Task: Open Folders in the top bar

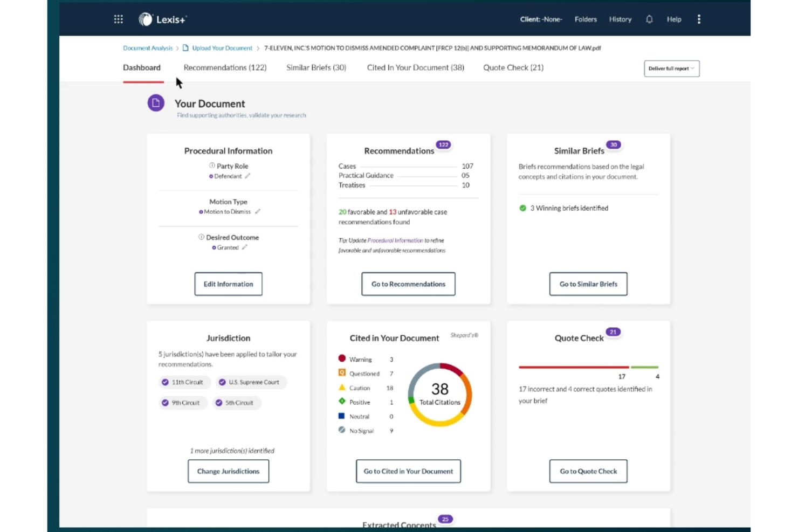Action: pos(586,19)
